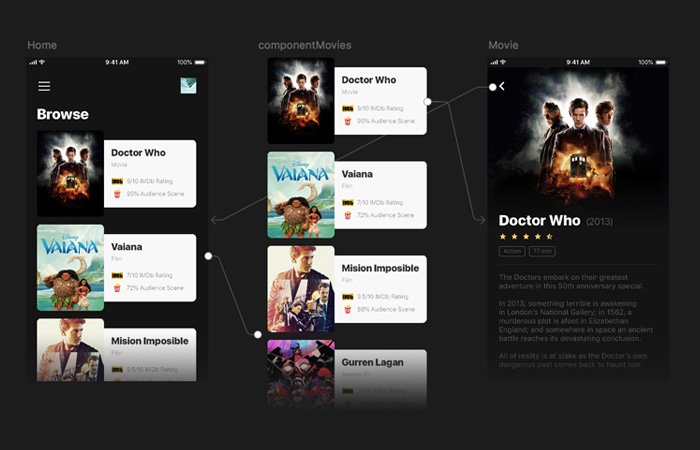Click popcorn icon on componentMovies Mision Imposible card
Image resolution: width=700 pixels, height=450 pixels.
348,309
